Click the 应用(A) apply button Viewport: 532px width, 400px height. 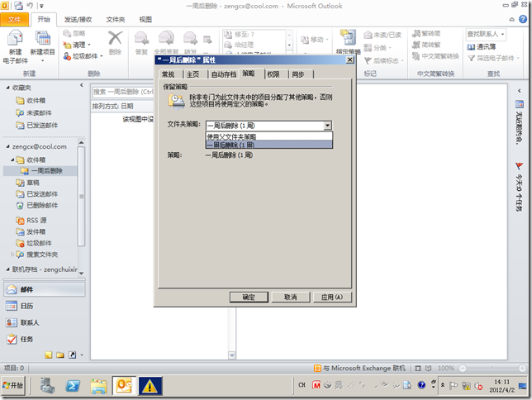click(x=332, y=297)
